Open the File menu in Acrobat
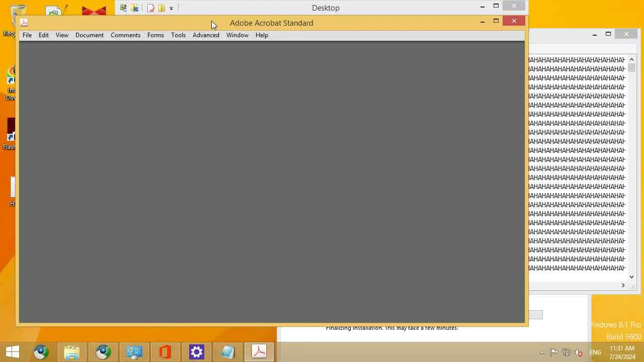This screenshot has width=644, height=362. click(27, 35)
